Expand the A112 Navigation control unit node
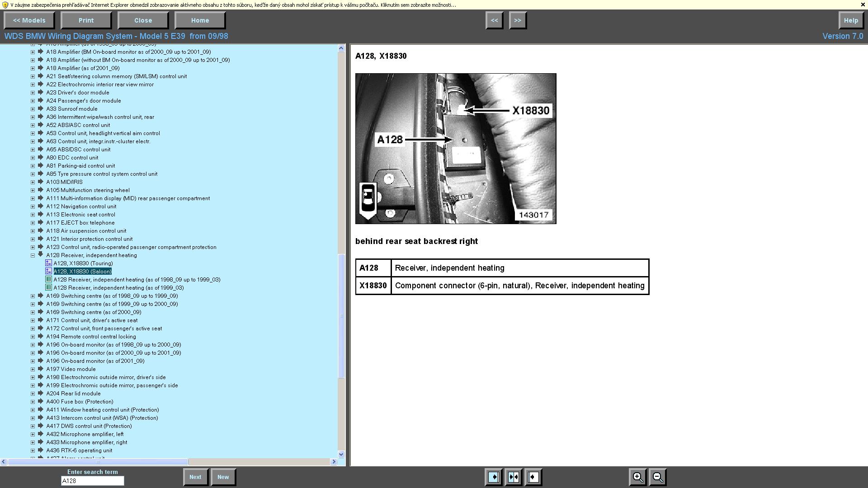Image resolution: width=868 pixels, height=488 pixels. pyautogui.click(x=33, y=206)
